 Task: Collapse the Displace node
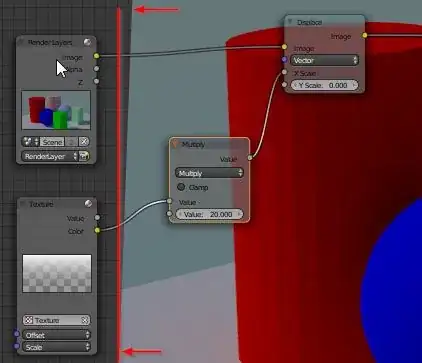[x=290, y=22]
